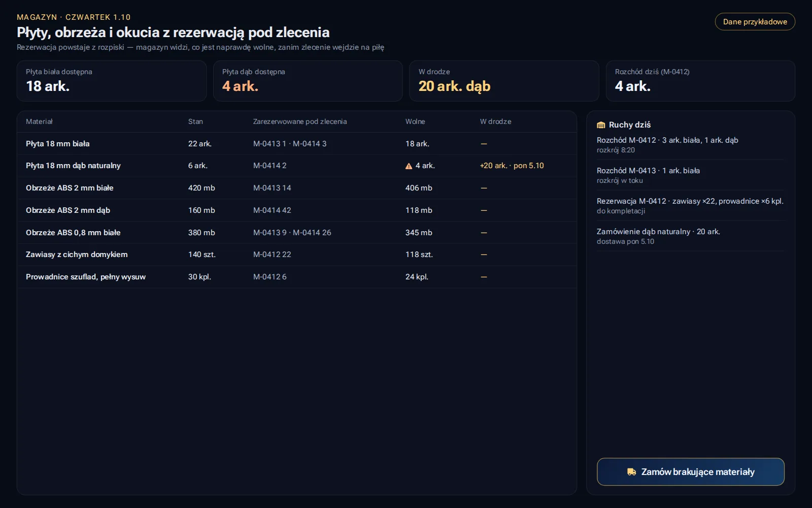
Task: Open the Płyta biała dostępna card
Action: (x=112, y=81)
